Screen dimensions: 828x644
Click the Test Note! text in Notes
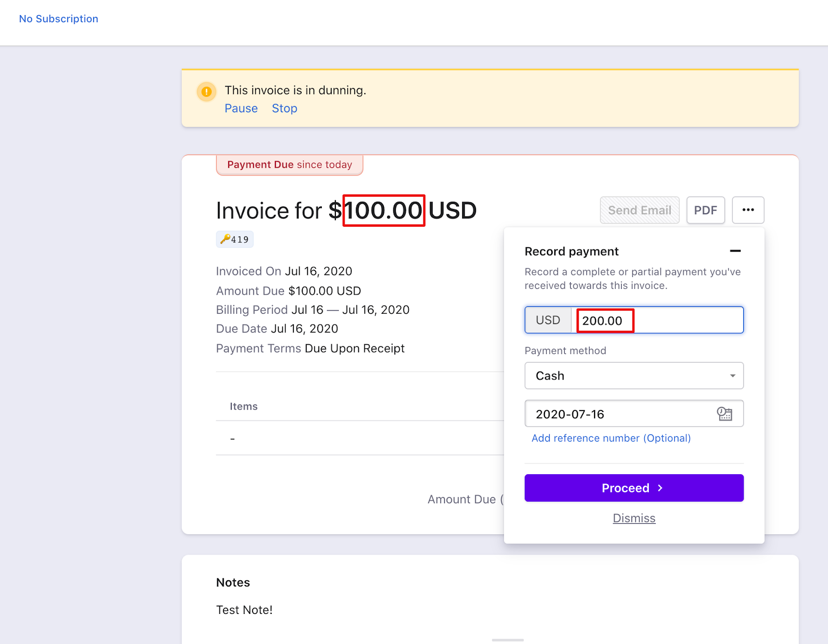coord(244,610)
